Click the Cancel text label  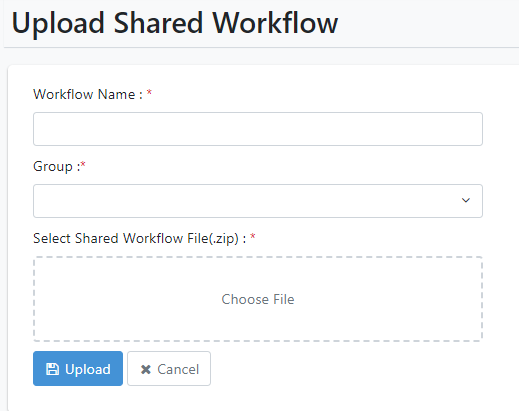coord(178,369)
